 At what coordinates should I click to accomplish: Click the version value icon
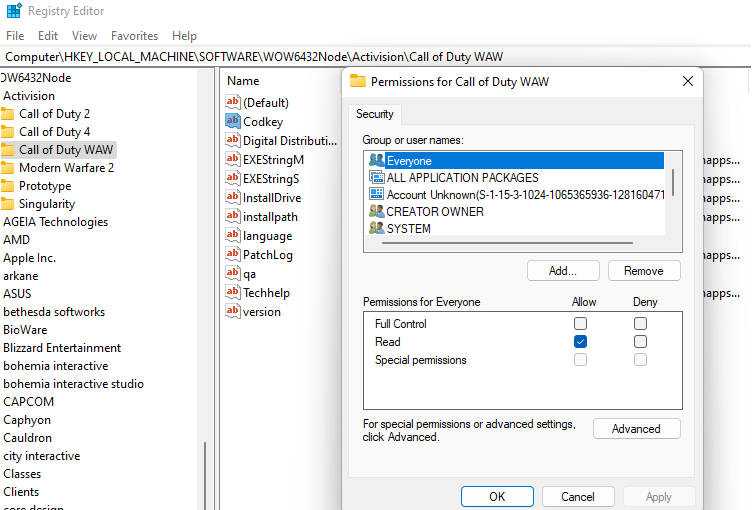(x=232, y=311)
